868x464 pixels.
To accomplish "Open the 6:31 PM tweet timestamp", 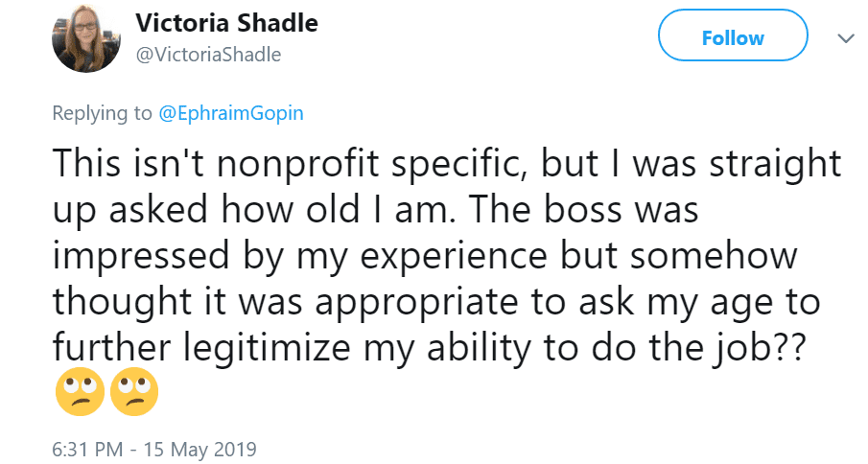I will point(86,448).
